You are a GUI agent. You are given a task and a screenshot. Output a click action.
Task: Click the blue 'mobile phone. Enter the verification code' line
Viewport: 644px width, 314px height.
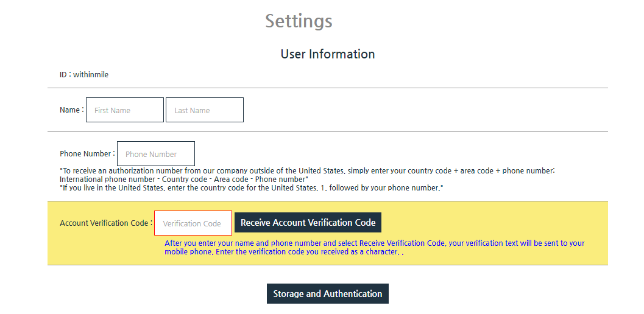(x=284, y=251)
